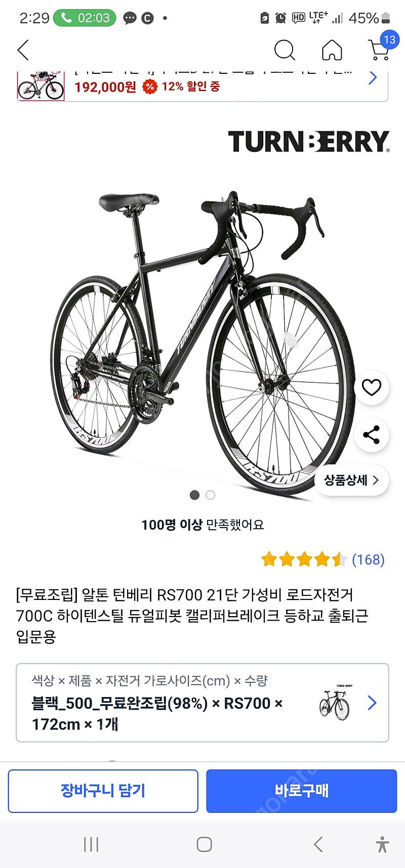Open option box showing 블랙_500_무료완조립

(x=202, y=703)
